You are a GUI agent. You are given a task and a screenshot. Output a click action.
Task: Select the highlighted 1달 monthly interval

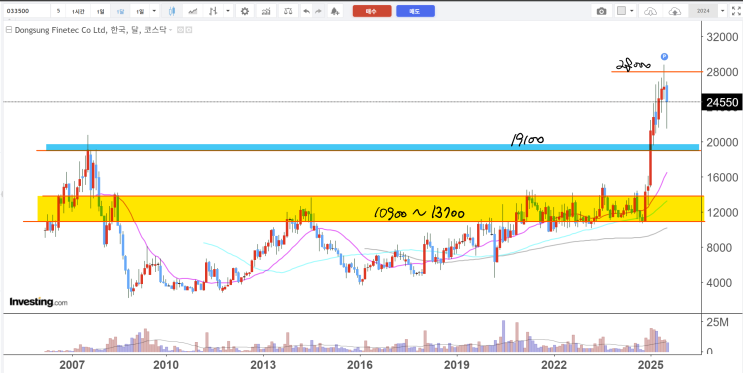point(120,10)
